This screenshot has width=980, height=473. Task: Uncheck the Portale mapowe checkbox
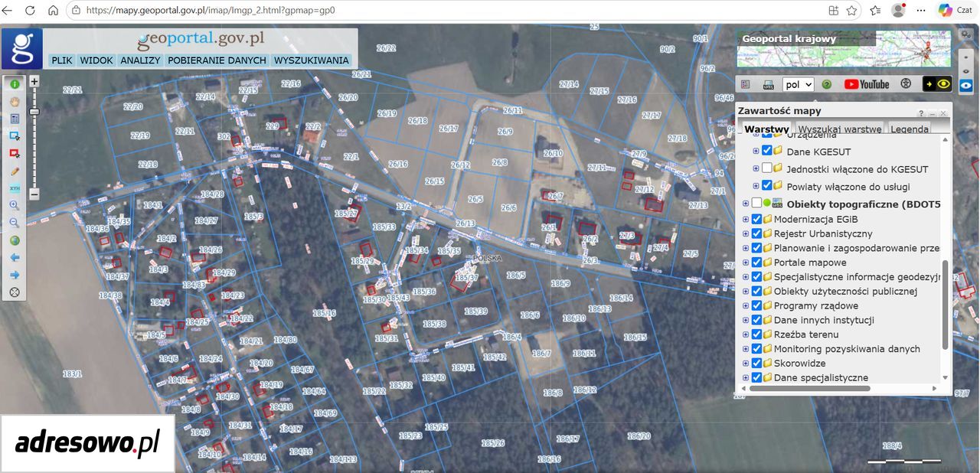(x=756, y=263)
